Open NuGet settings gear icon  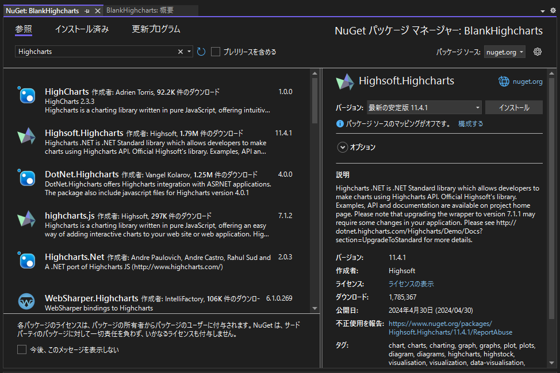pos(537,52)
